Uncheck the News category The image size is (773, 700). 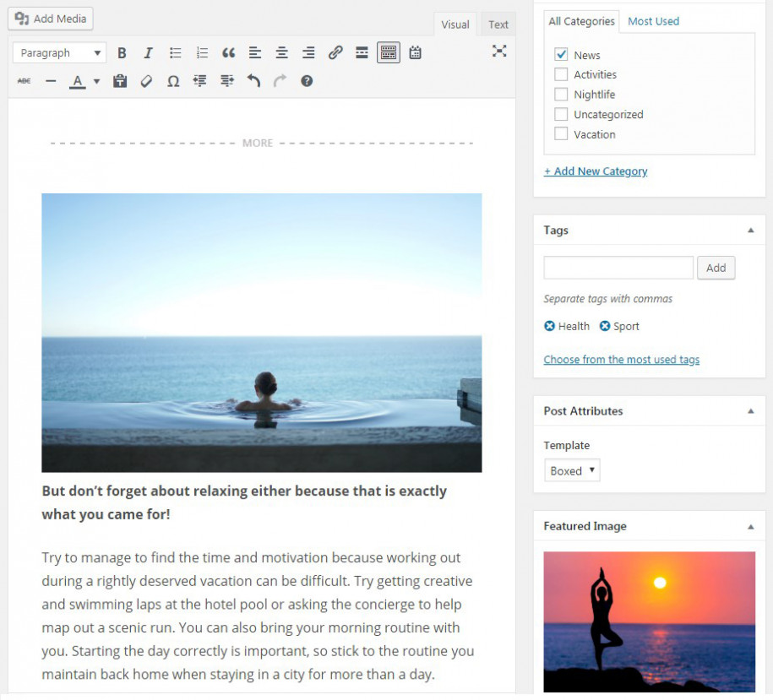tap(561, 54)
